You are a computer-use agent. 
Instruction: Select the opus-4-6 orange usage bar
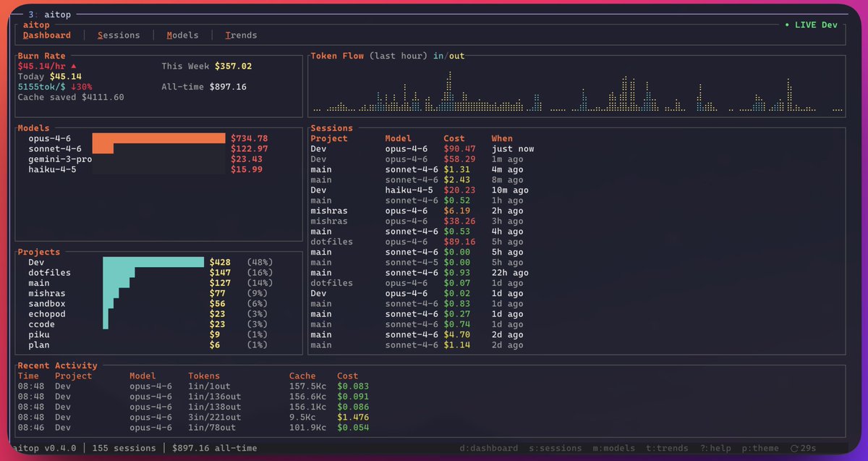tap(159, 138)
